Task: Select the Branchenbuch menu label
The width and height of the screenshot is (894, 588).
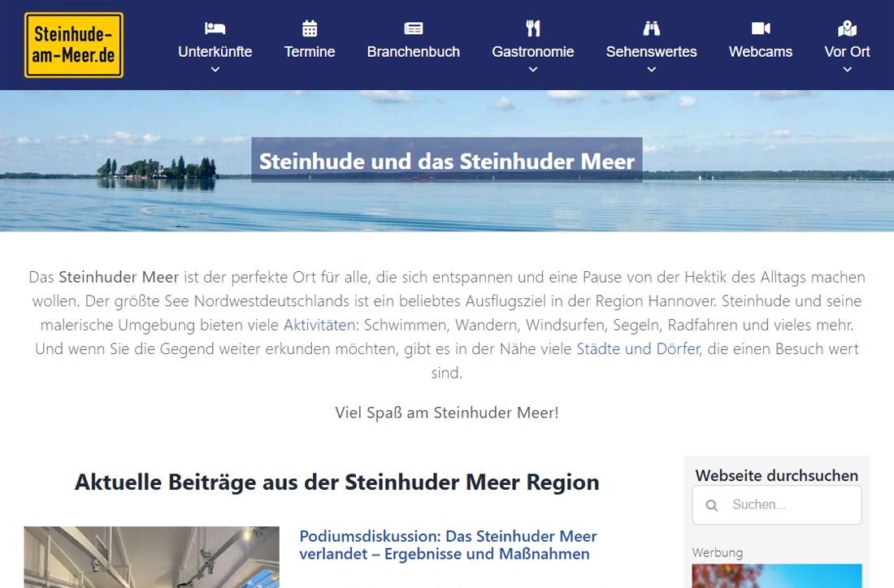Action: 413,52
